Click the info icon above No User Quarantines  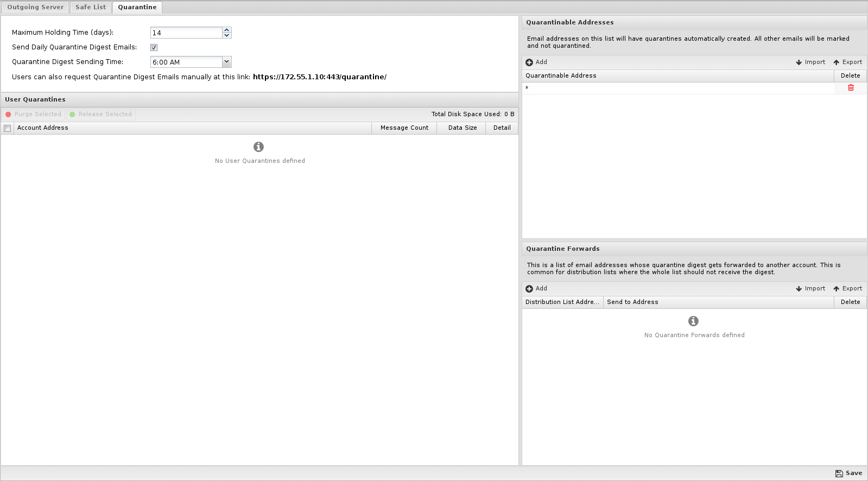[x=259, y=147]
